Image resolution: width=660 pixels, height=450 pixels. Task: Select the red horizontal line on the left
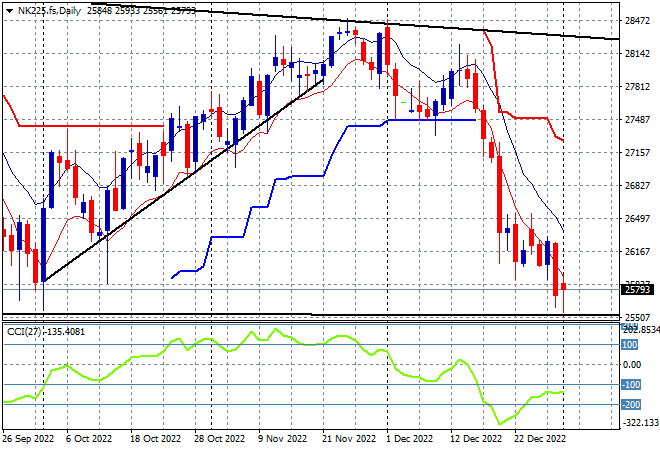point(91,125)
